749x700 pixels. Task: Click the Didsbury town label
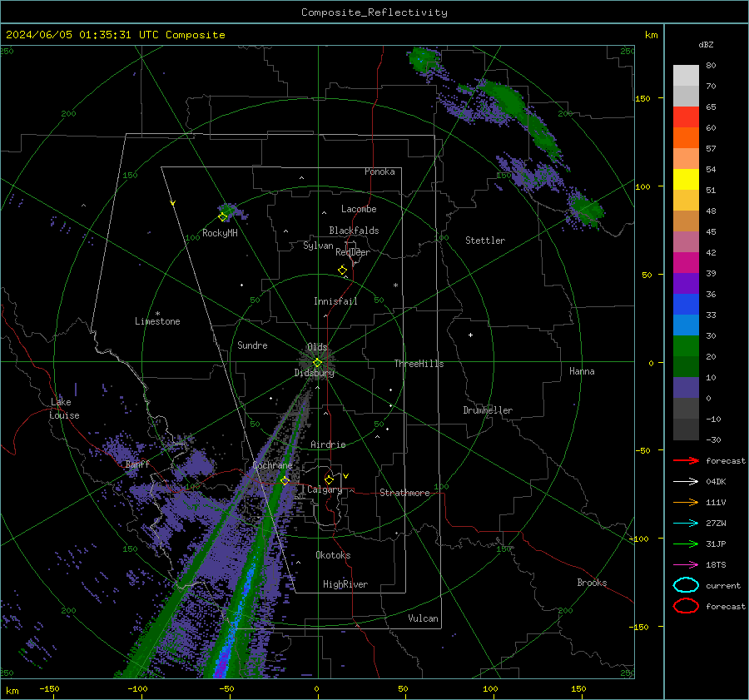pos(314,373)
